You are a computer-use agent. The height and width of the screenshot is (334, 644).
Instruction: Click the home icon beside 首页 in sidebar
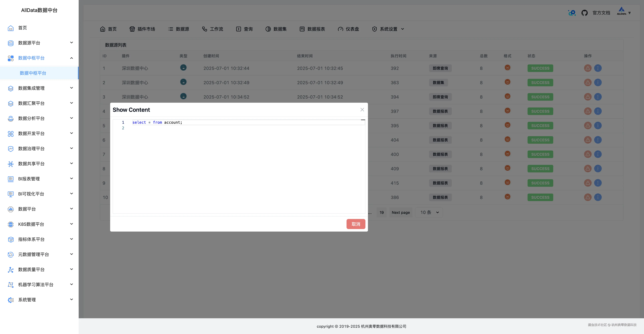tap(10, 28)
